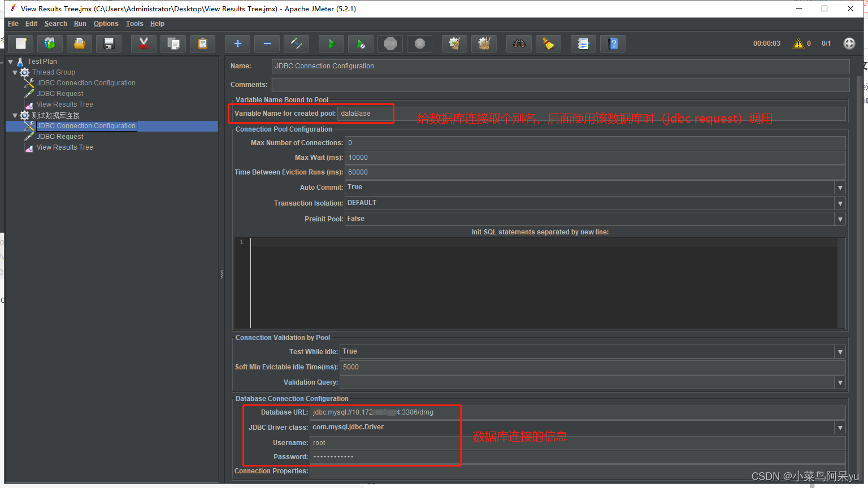Click the Comments input field
868x488 pixels.
tap(561, 85)
